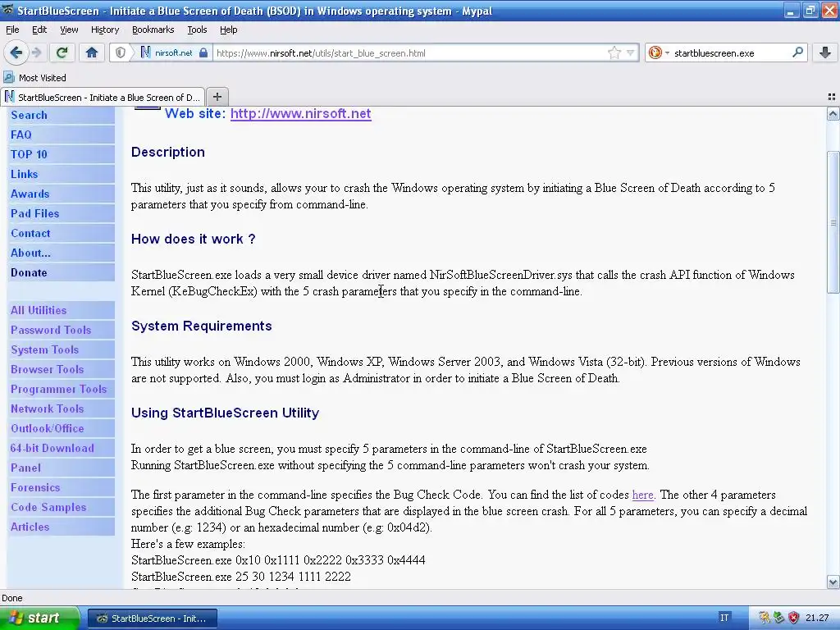Click the page scrollbar down arrow

833,582
